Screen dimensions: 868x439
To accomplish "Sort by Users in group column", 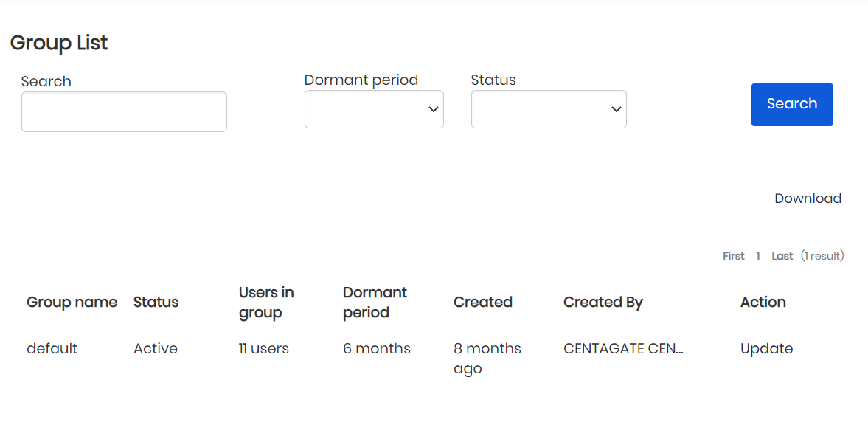I will coord(266,303).
